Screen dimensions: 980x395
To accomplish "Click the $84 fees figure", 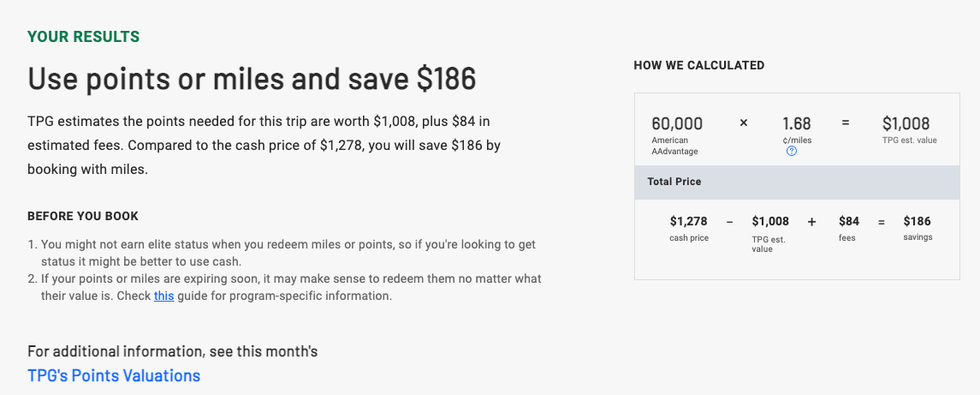I will point(848,222).
